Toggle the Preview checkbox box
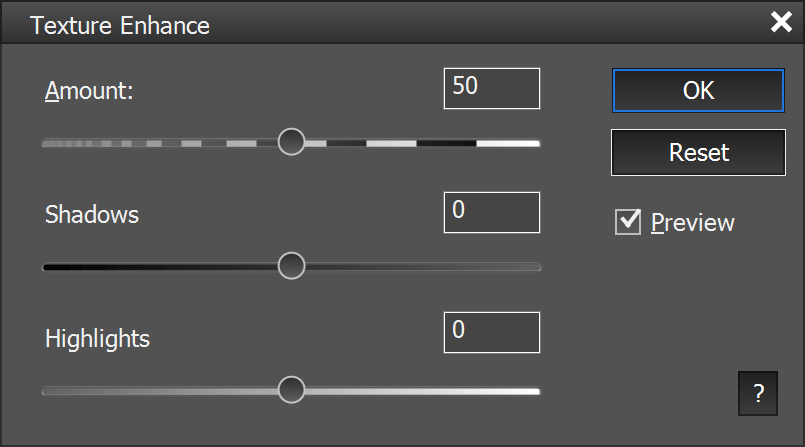The height and width of the screenshot is (447, 805). 628,222
